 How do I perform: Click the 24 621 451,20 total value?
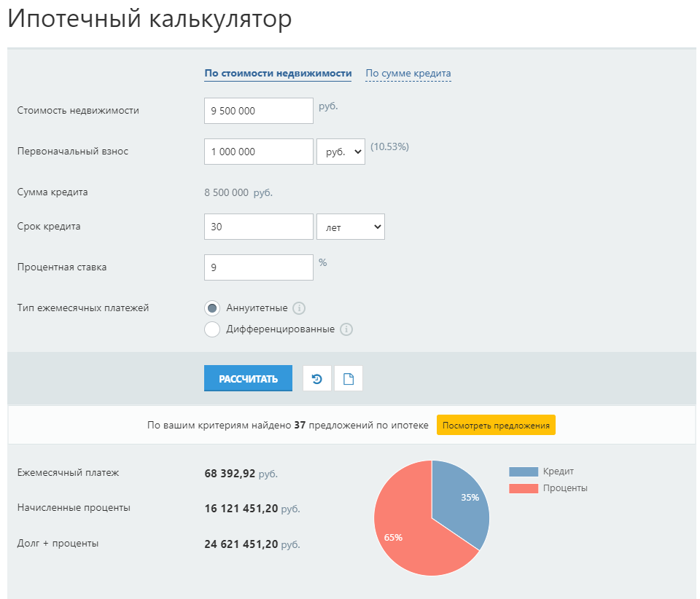click(x=241, y=544)
